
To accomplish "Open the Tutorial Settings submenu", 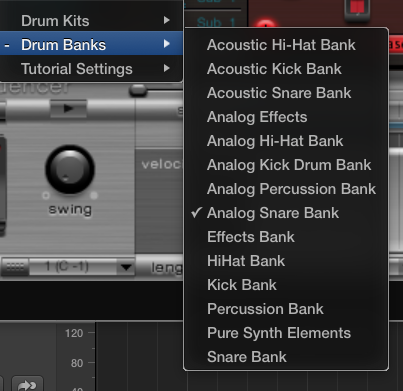I will click(x=91, y=69).
